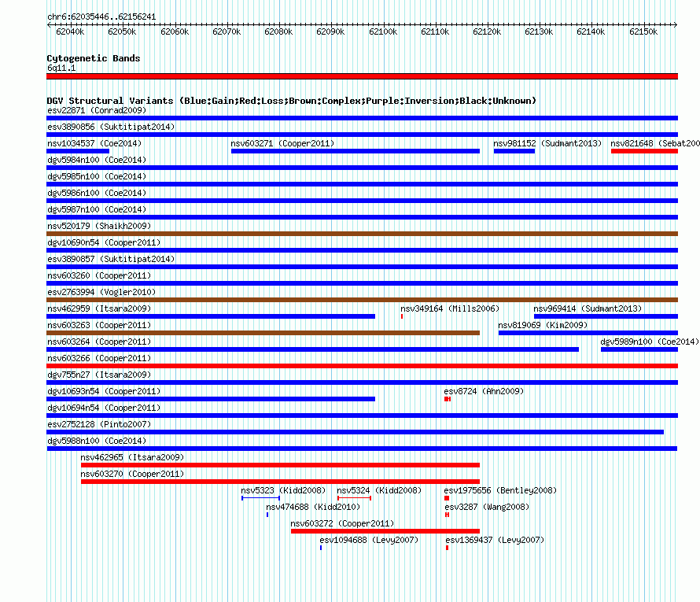Click the red esv8724 marker

pyautogui.click(x=448, y=399)
